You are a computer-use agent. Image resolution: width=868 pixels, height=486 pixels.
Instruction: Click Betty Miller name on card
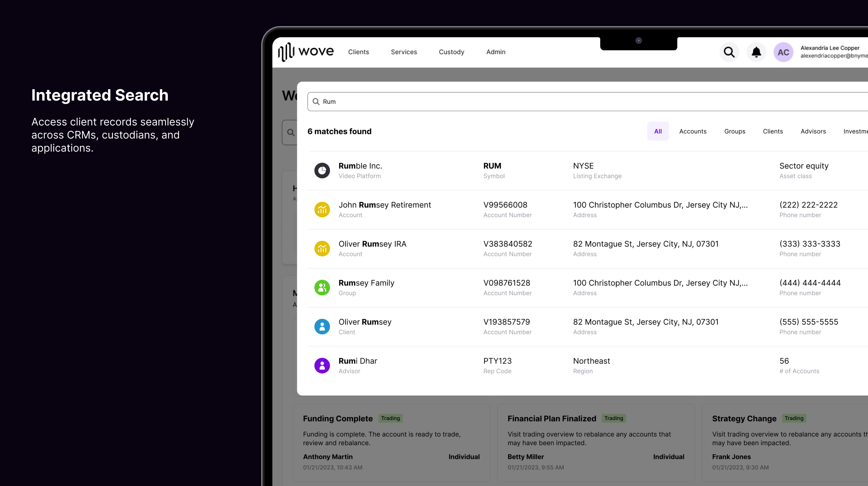point(526,457)
